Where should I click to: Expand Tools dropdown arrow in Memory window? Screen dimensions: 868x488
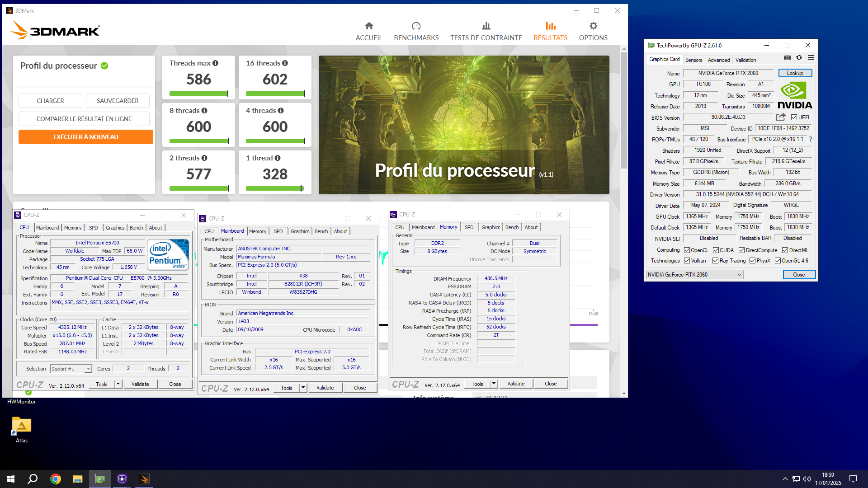click(x=494, y=384)
